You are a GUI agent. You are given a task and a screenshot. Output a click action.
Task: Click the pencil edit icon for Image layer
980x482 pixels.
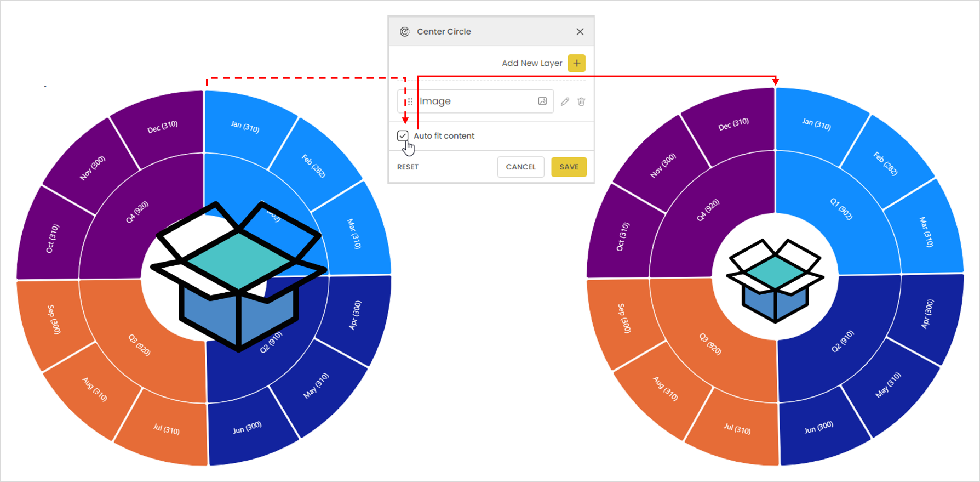[x=565, y=101]
